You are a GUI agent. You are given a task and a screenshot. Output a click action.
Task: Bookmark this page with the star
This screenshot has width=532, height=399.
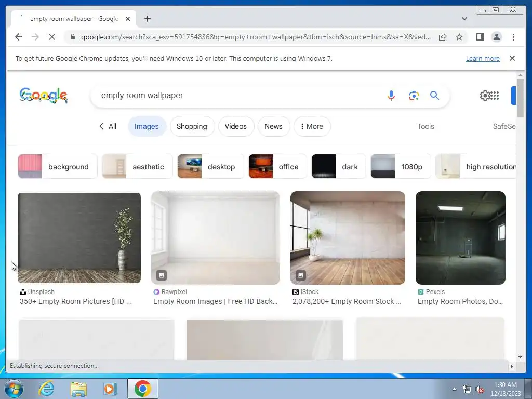pos(459,37)
